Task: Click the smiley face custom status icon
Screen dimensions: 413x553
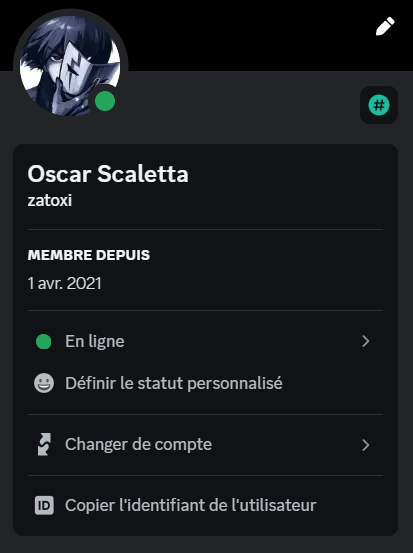Action: [44, 383]
